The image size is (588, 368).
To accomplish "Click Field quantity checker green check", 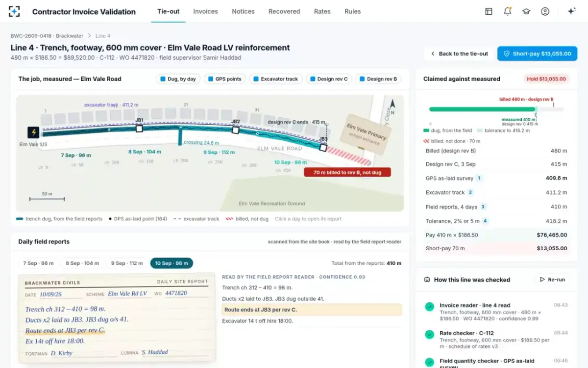I will pyautogui.click(x=429, y=363).
